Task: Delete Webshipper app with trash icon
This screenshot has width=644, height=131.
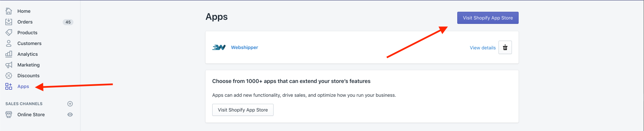Action: pos(505,47)
